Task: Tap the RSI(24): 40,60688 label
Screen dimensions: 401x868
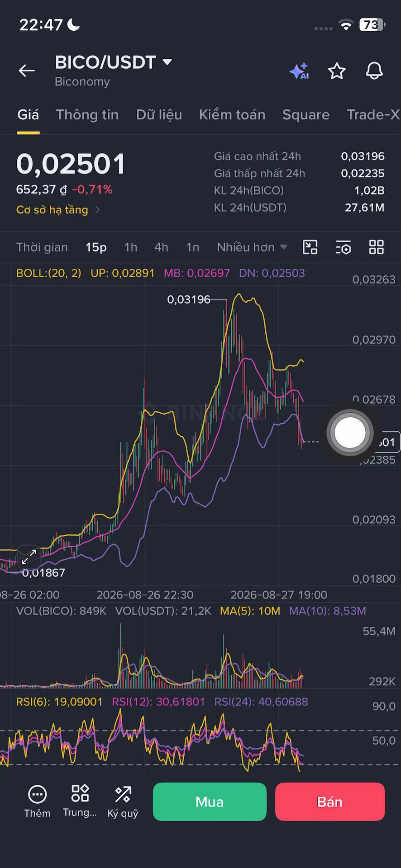Action: tap(261, 702)
